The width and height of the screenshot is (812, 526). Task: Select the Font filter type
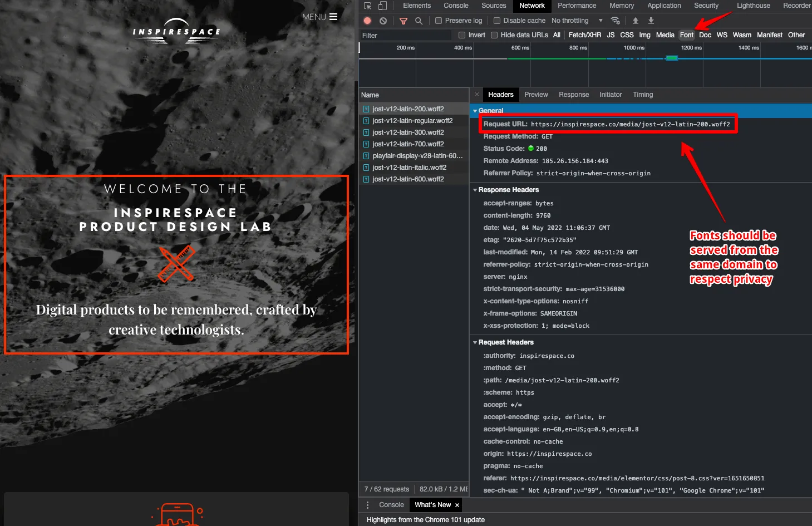tap(687, 35)
